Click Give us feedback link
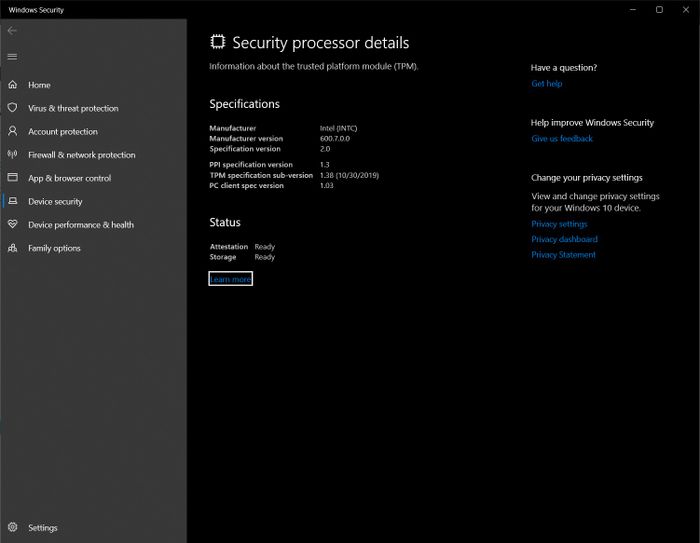Viewport: 700px width, 543px height. [562, 139]
